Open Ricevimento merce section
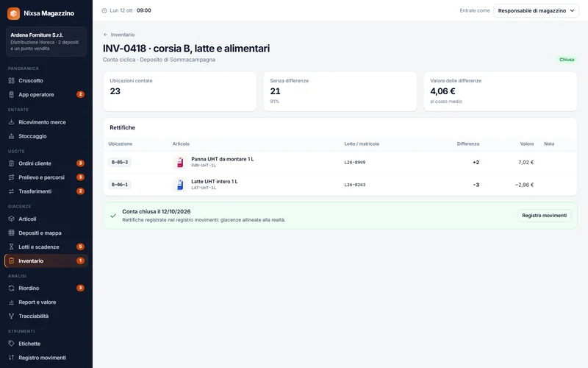 coord(46,122)
